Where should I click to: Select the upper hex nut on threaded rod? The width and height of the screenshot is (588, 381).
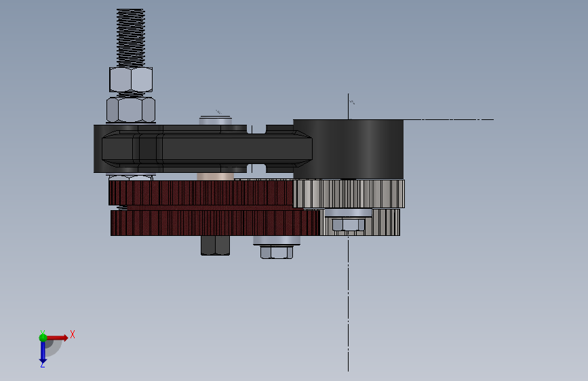tap(131, 79)
